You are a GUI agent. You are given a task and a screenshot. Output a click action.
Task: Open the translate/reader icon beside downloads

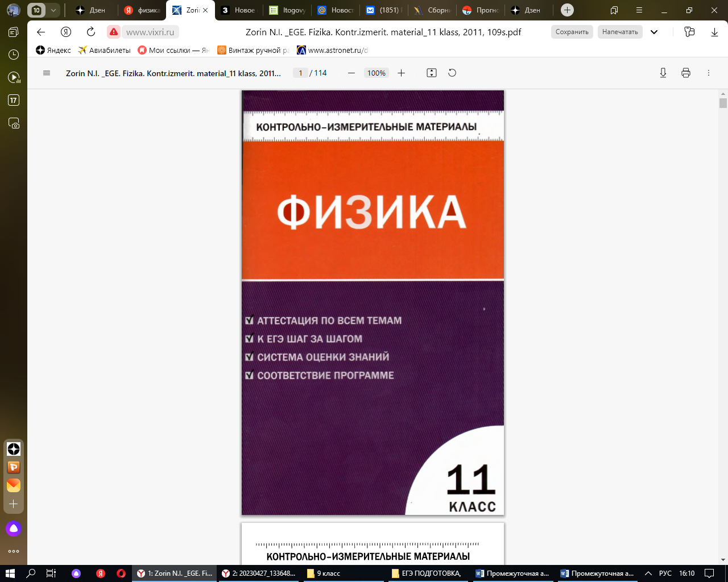(689, 32)
